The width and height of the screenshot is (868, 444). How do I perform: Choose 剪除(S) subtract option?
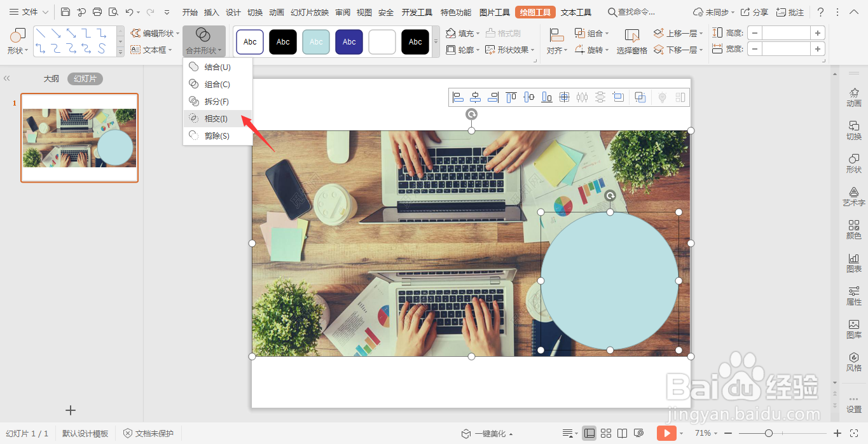pyautogui.click(x=217, y=135)
